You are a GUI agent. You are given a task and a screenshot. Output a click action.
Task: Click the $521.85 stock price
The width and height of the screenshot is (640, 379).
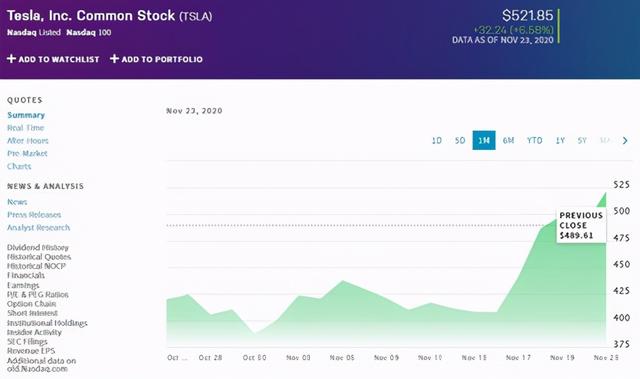pyautogui.click(x=528, y=16)
